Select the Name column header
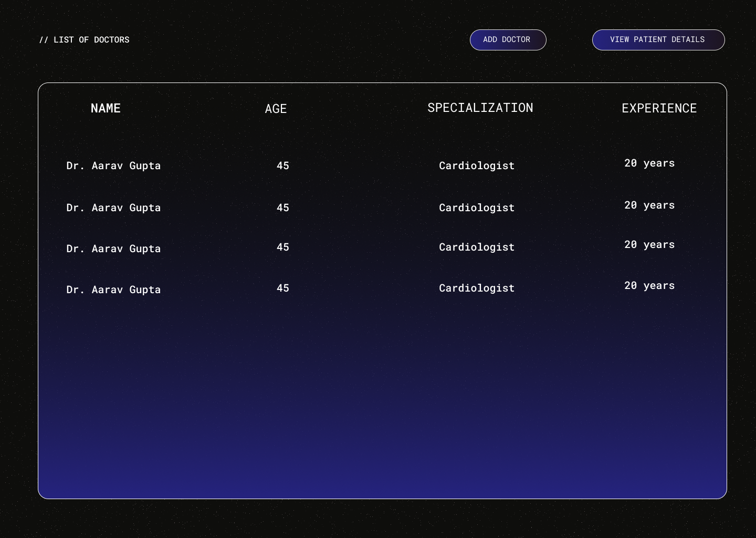756x538 pixels. click(106, 108)
